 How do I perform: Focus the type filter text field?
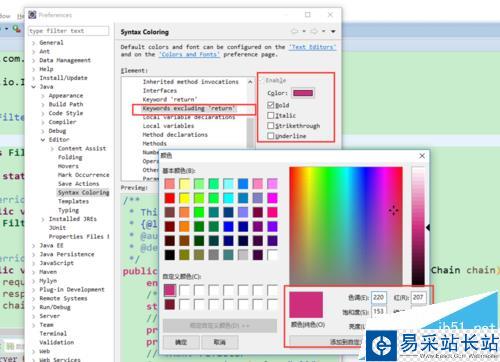(69, 31)
